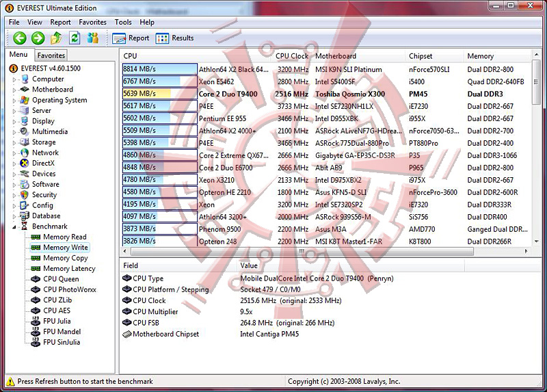The width and height of the screenshot is (547, 392).
Task: Click the 5639 MB/s highlighted result bar
Action: (x=159, y=94)
